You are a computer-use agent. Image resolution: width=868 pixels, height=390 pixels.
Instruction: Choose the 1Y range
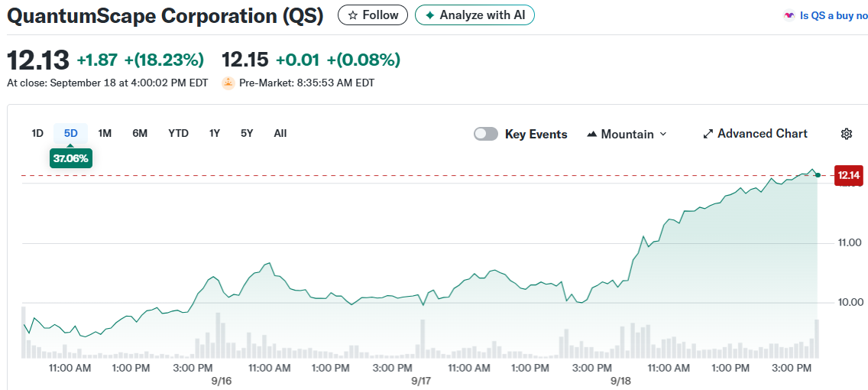pos(215,134)
